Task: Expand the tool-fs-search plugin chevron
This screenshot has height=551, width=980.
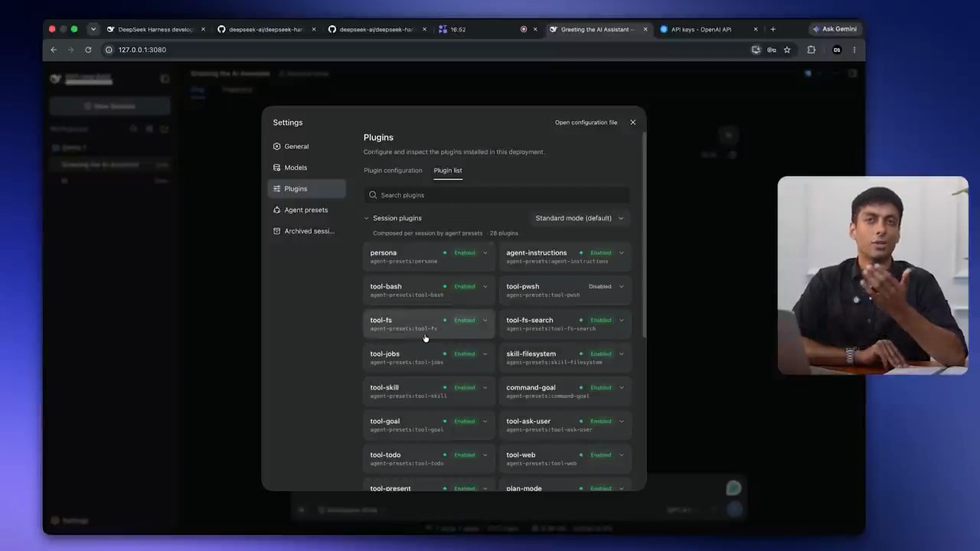Action: tap(621, 320)
